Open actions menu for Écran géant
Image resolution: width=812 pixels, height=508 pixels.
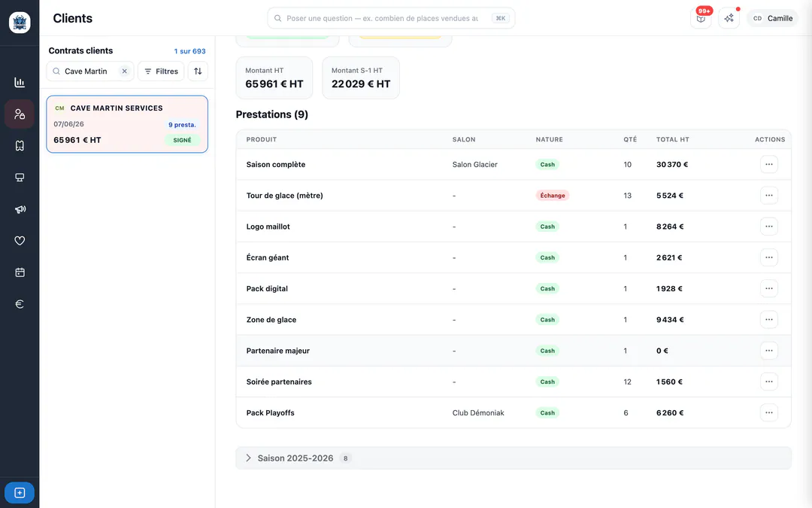coord(769,257)
